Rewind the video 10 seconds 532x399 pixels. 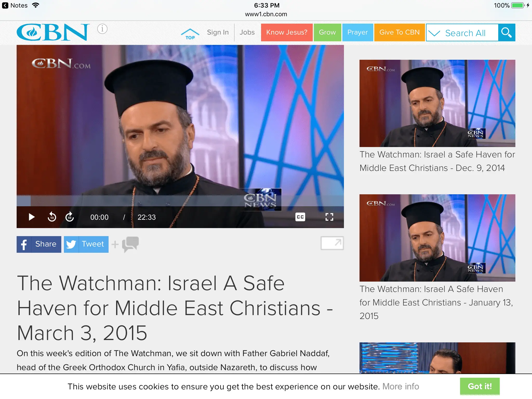(52, 217)
